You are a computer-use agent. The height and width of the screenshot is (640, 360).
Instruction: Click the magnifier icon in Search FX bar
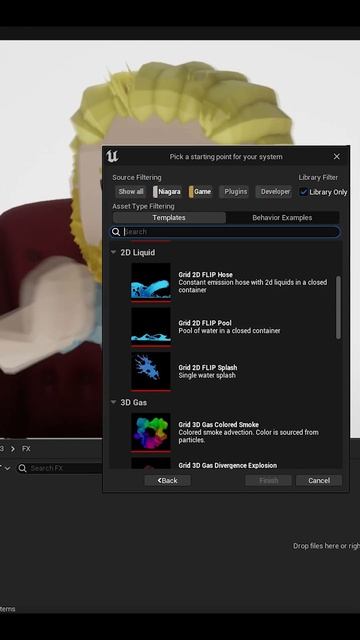[x=22, y=468]
